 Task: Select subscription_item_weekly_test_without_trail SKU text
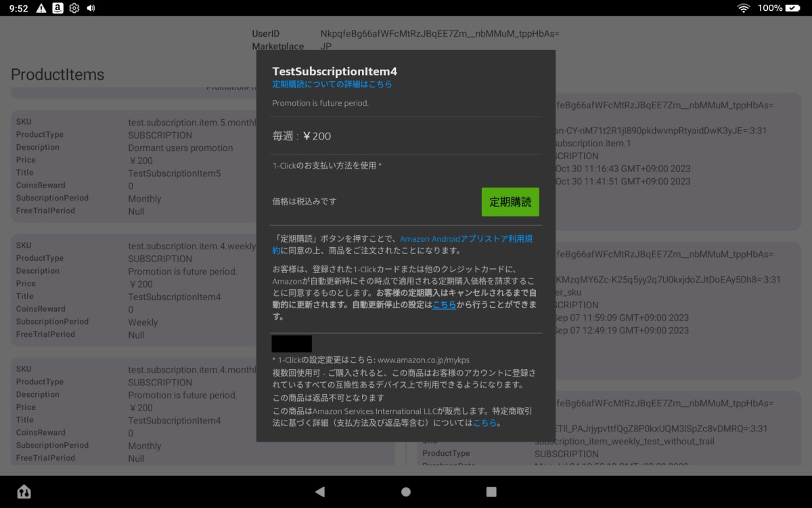625,442
